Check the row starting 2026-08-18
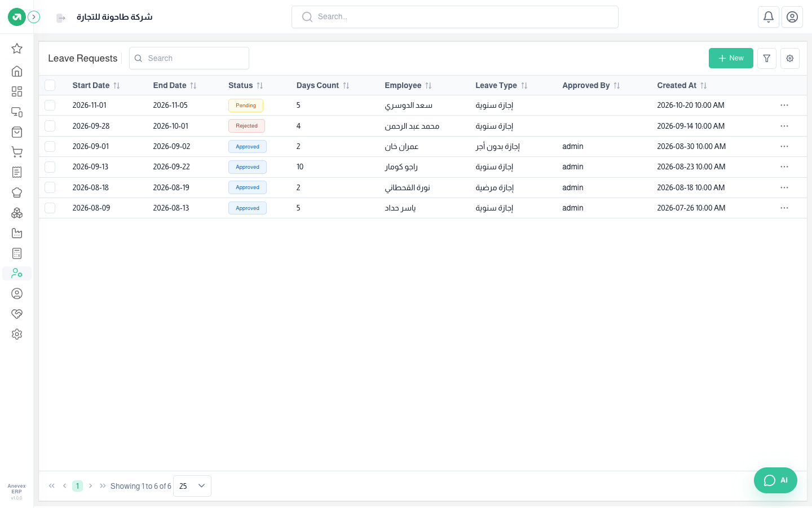Screen dimensions: 812x508 [50, 187]
